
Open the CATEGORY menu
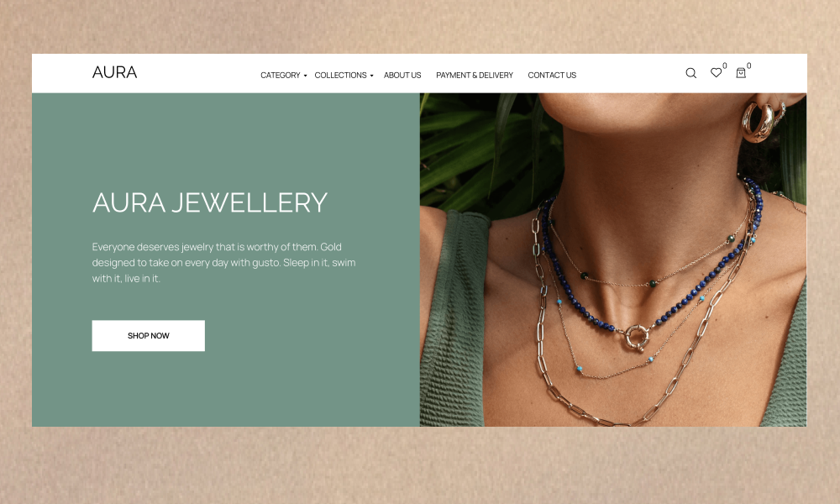point(281,76)
